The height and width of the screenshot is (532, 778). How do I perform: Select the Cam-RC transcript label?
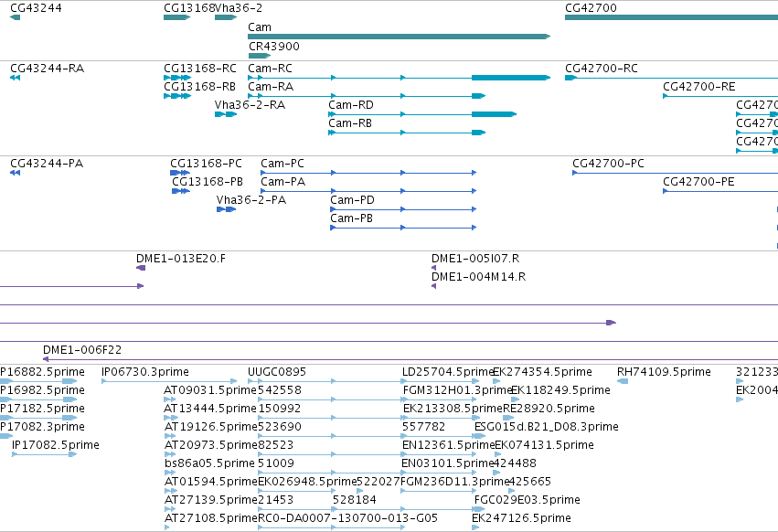(270, 68)
